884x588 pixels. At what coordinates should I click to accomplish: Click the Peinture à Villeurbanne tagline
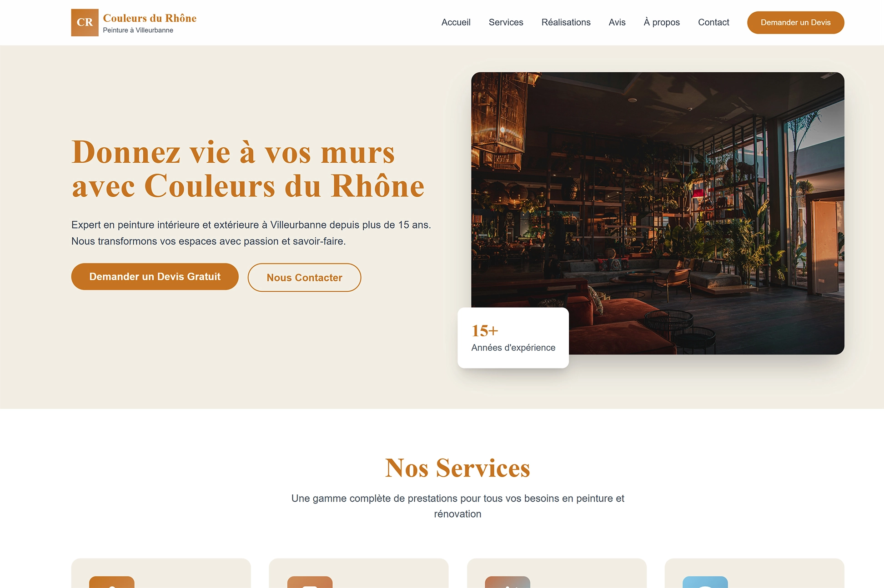(138, 30)
